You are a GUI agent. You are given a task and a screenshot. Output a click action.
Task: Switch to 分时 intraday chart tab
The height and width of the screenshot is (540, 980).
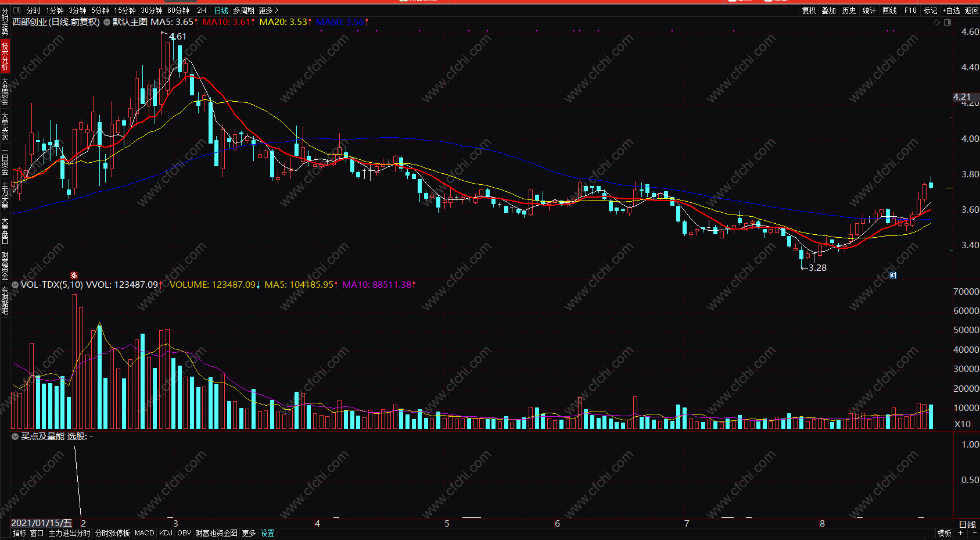pyautogui.click(x=34, y=10)
